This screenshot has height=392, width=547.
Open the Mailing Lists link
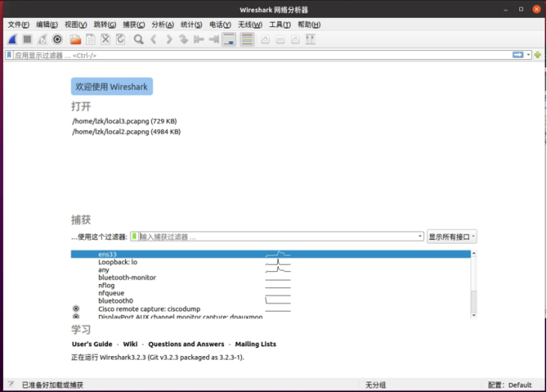point(256,344)
